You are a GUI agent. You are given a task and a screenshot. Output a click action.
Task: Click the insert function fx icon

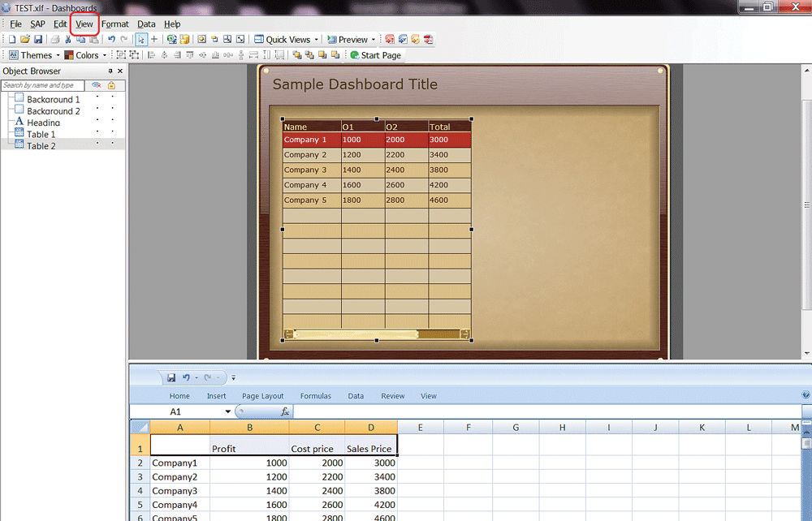[285, 411]
